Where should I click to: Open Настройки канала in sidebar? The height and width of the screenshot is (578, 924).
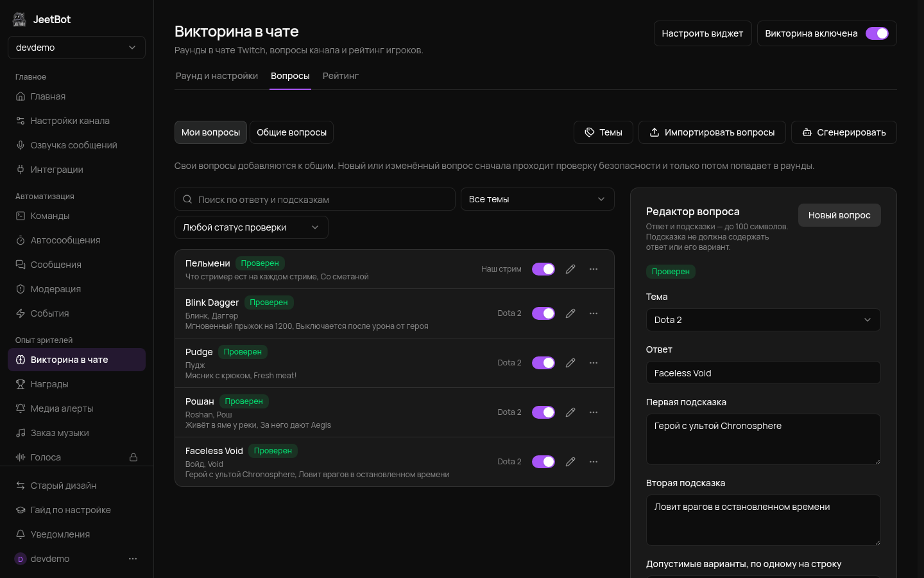[76, 121]
